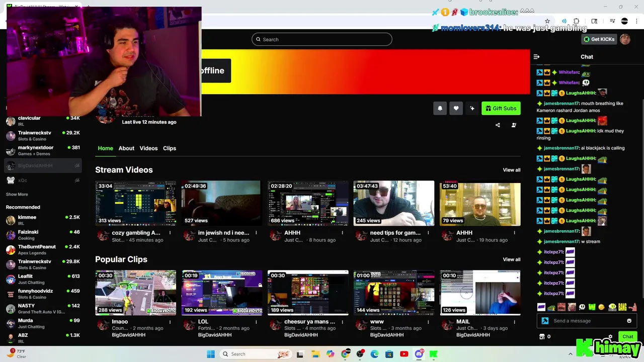
Task: Click the user icon next to share
Action: click(514, 125)
